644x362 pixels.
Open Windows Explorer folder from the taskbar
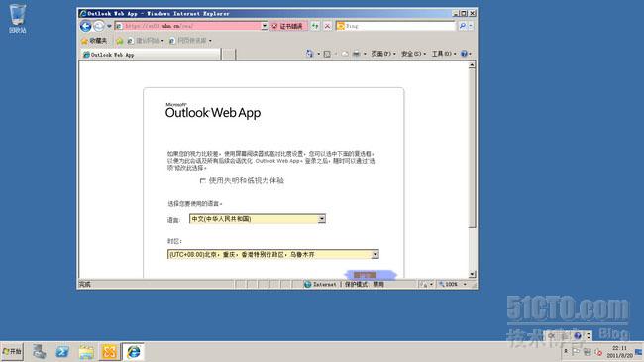click(86, 352)
